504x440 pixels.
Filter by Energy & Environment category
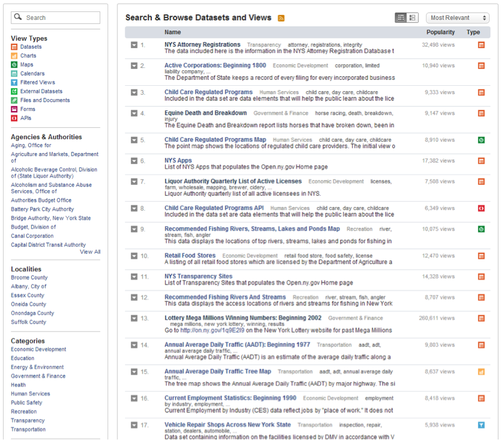pyautogui.click(x=37, y=367)
